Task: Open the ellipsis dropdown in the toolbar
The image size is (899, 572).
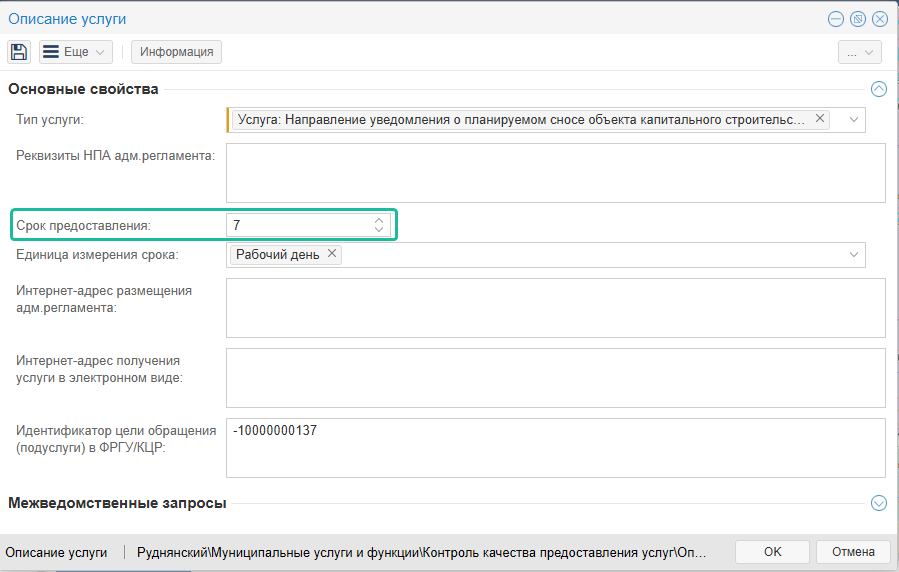Action: click(x=859, y=52)
